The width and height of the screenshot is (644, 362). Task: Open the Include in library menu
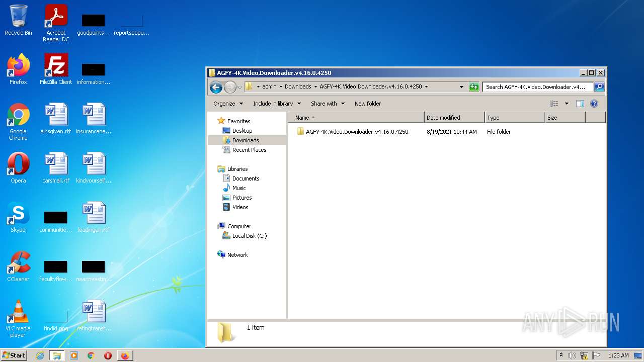click(x=277, y=104)
